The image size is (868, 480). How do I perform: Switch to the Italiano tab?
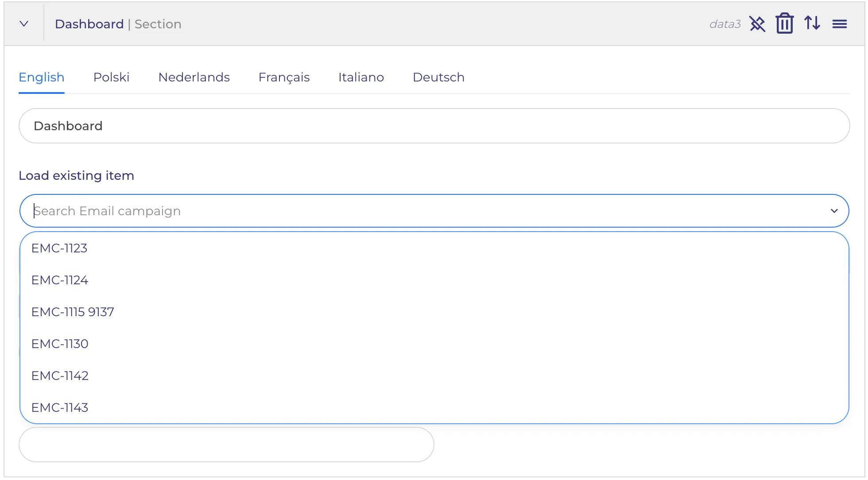361,77
